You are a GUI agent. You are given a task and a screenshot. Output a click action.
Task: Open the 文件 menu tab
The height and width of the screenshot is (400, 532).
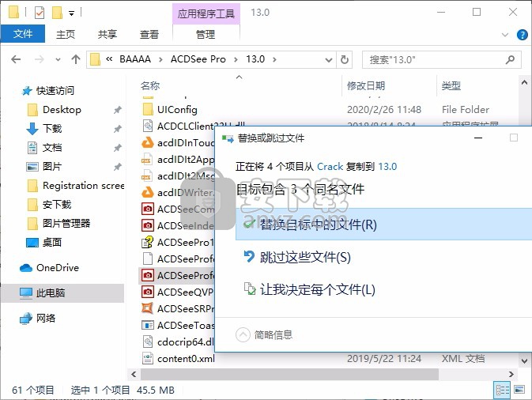click(23, 34)
